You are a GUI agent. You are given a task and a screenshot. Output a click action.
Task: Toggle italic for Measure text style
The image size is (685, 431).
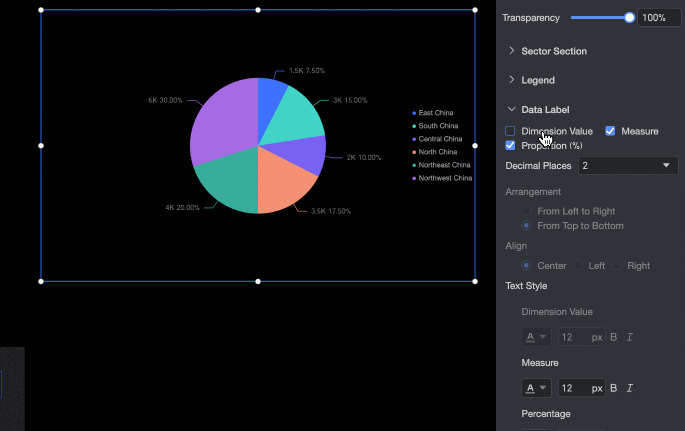click(630, 388)
